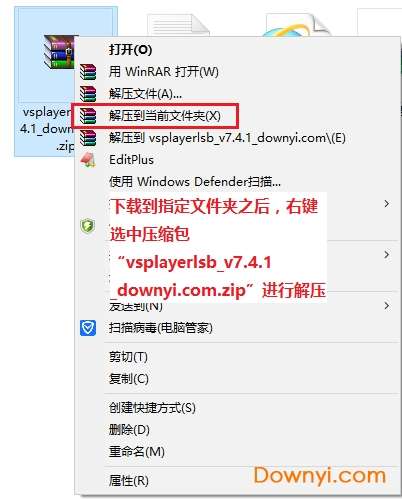
Task: Click the EditPlus icon in menu
Action: click(88, 160)
